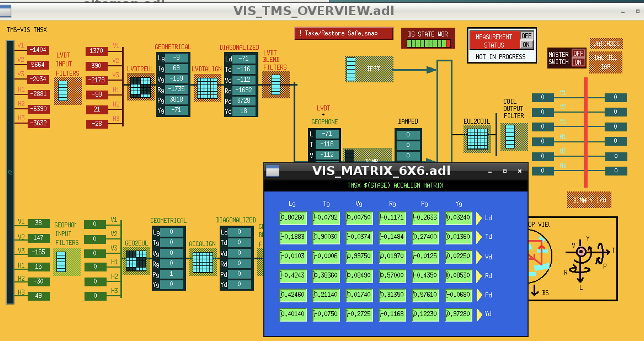
Task: Click the DS STATE WOR indicator
Action: tap(428, 38)
